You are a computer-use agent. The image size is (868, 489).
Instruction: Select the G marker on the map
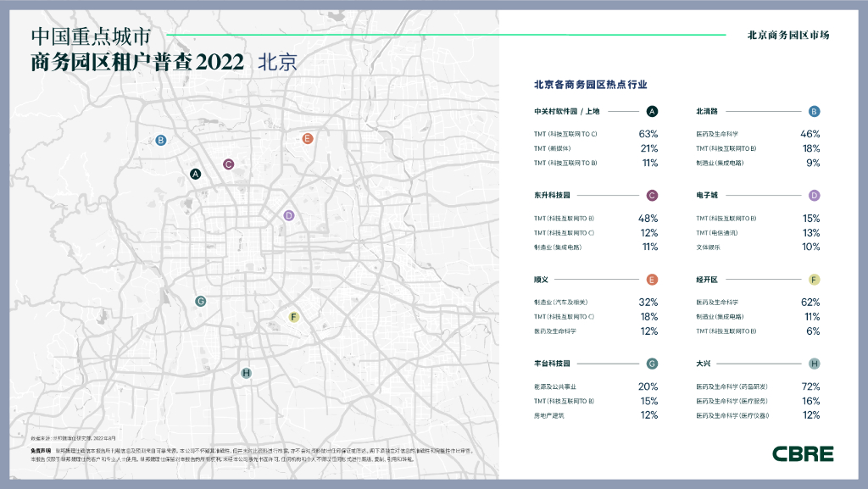pos(201,301)
